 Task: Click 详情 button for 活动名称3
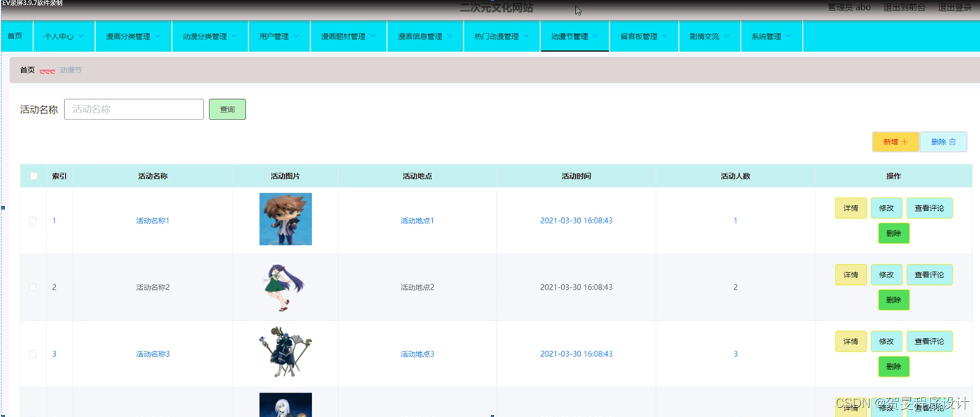851,342
